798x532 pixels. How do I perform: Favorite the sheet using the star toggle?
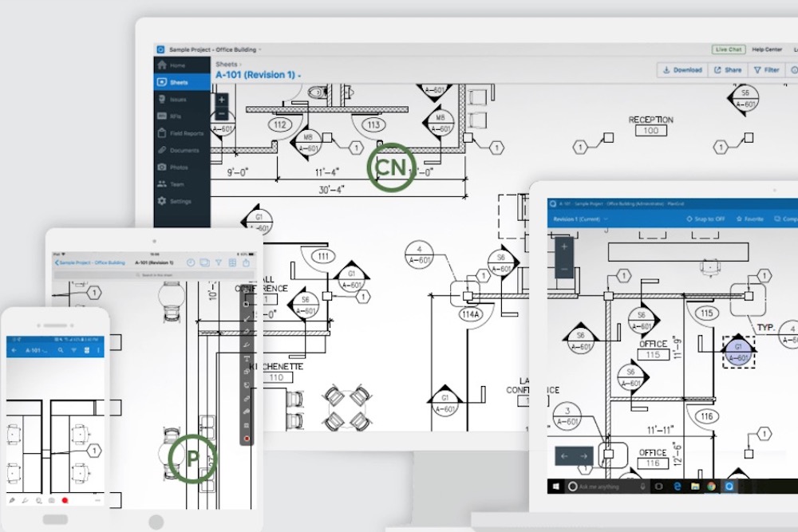pyautogui.click(x=751, y=219)
